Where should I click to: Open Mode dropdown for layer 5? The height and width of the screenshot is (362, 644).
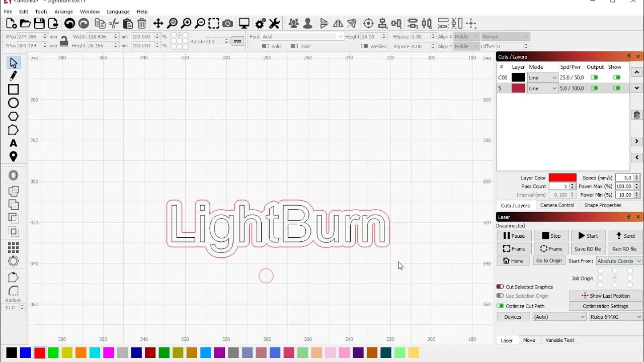[x=542, y=88]
